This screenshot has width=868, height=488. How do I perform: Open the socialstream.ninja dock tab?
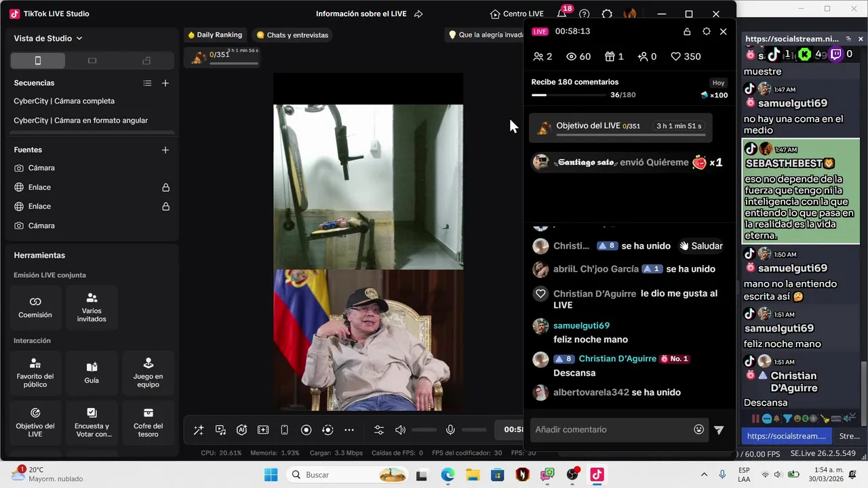787,436
